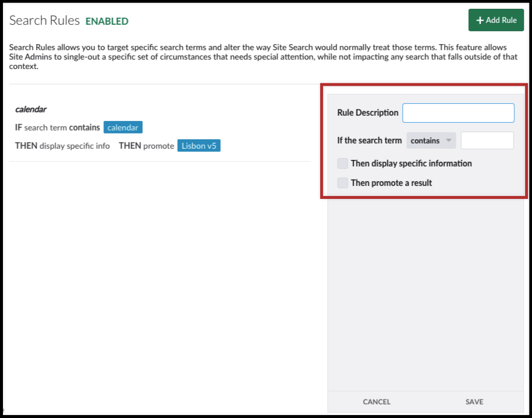Screen dimensions: 532x418
Task: Click the 'Search Rules' heading
Action: 44,20
